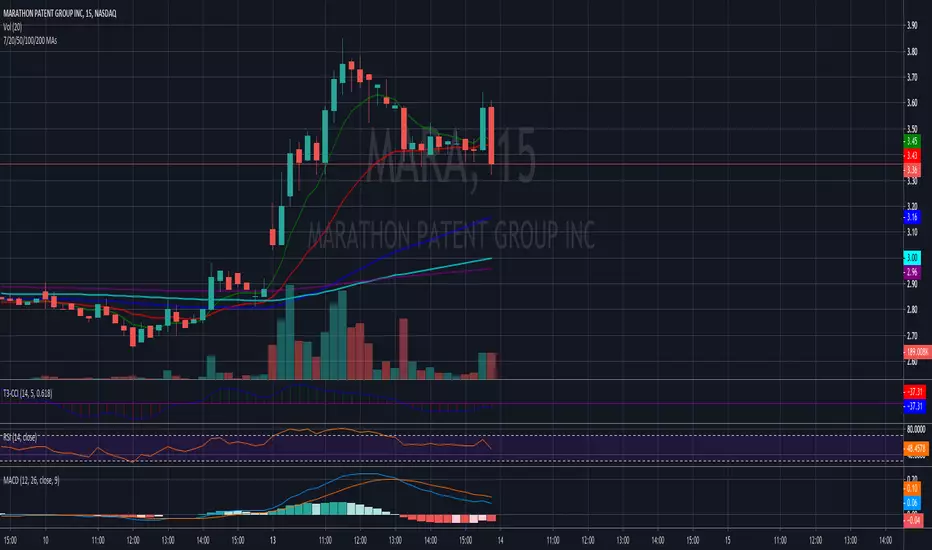Click the date label 13 on time axis

pos(273,540)
